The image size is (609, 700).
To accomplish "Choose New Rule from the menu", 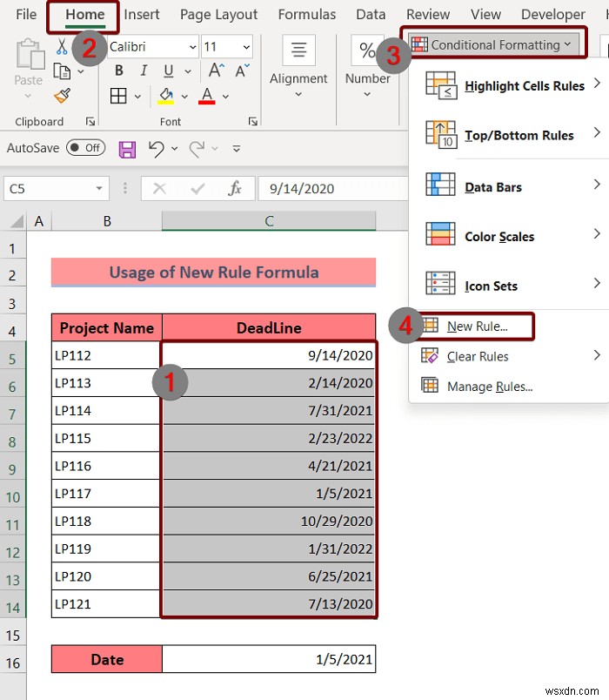I will coord(477,326).
